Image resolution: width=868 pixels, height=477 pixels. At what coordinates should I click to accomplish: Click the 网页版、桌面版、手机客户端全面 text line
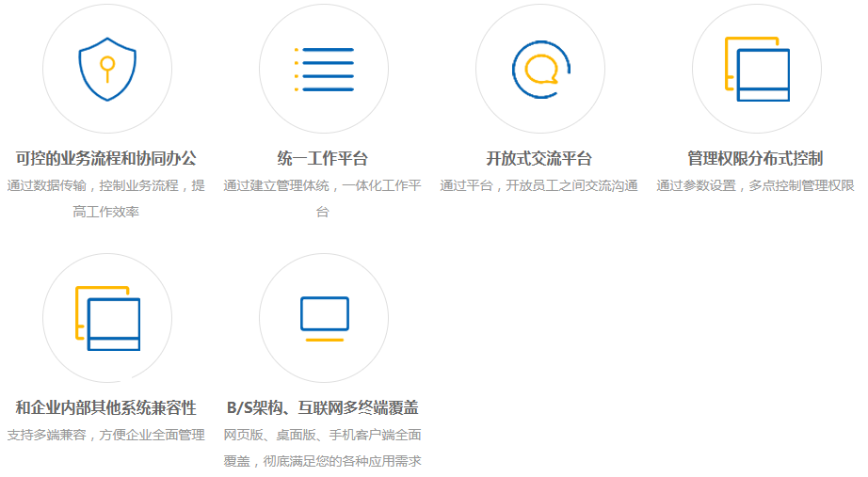tap(323, 435)
